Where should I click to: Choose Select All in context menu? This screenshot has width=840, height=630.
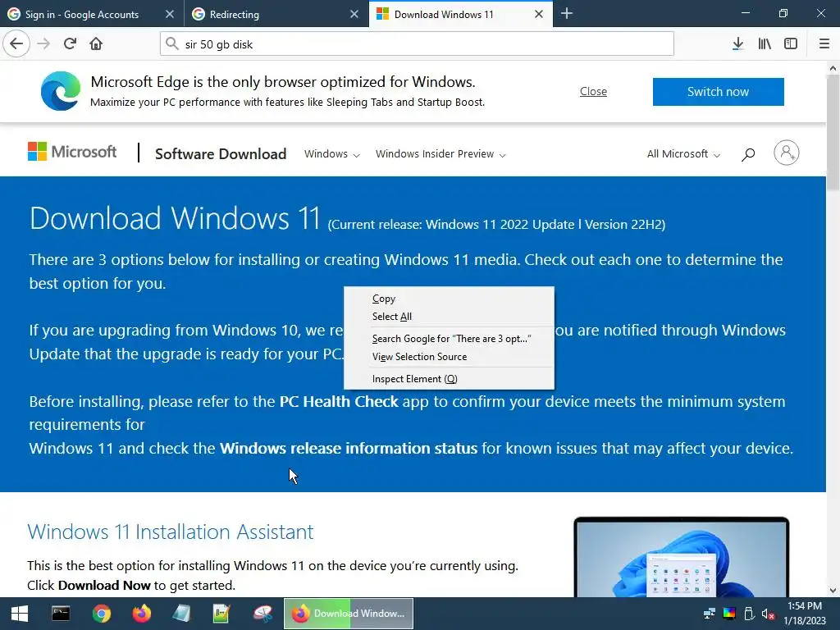(x=449, y=317)
